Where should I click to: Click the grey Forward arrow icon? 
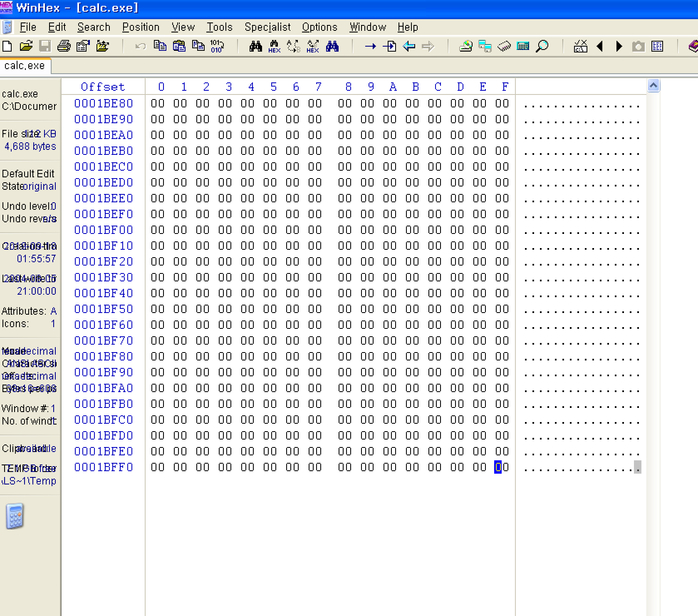click(428, 46)
